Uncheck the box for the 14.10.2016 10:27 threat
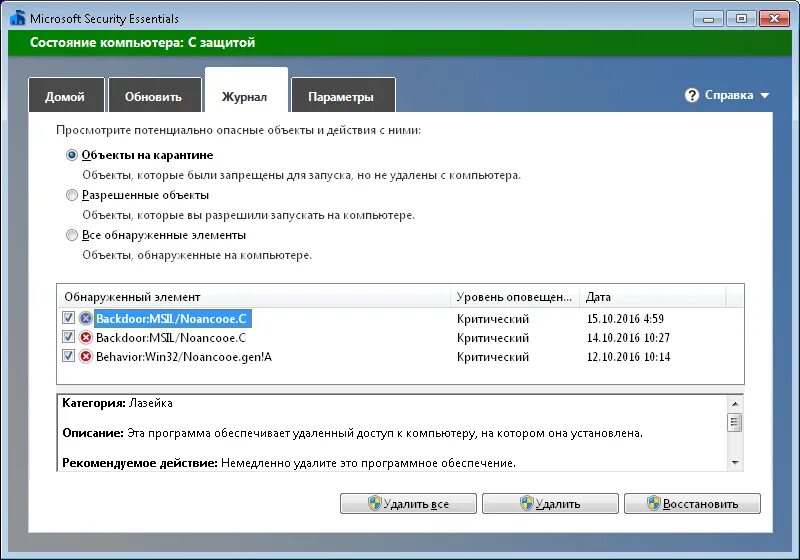Viewport: 800px width, 560px height. [68, 337]
